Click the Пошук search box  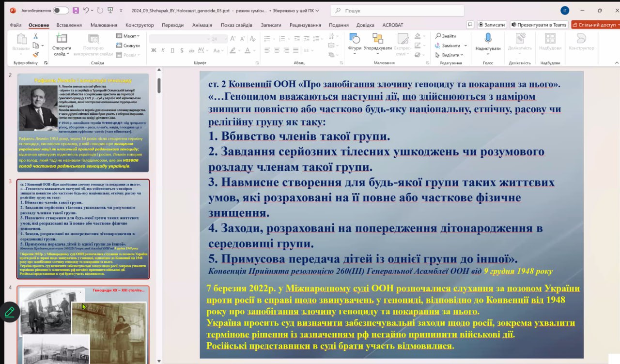pos(397,10)
